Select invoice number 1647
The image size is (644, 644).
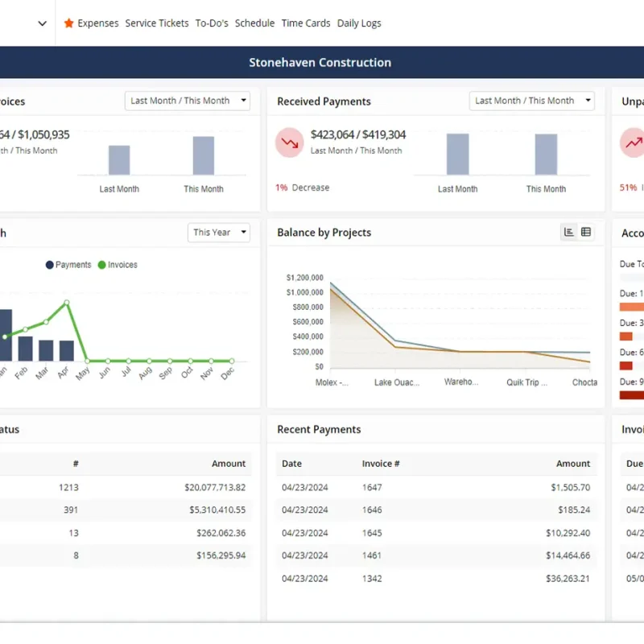pos(372,488)
